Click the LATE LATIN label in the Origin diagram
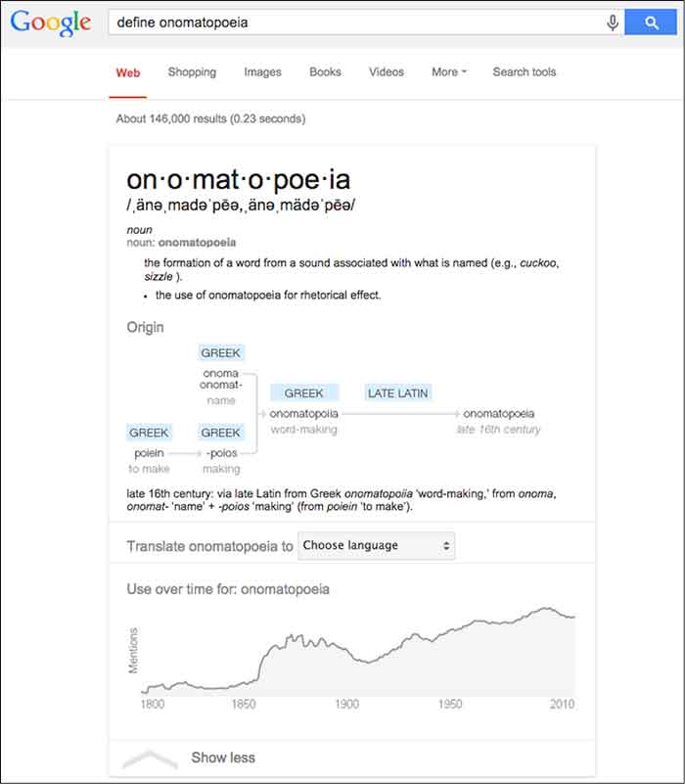The width and height of the screenshot is (685, 784). pyautogui.click(x=397, y=392)
